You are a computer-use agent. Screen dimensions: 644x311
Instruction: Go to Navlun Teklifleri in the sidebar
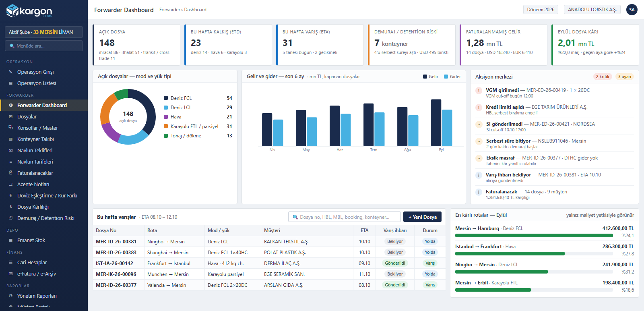[44, 151]
